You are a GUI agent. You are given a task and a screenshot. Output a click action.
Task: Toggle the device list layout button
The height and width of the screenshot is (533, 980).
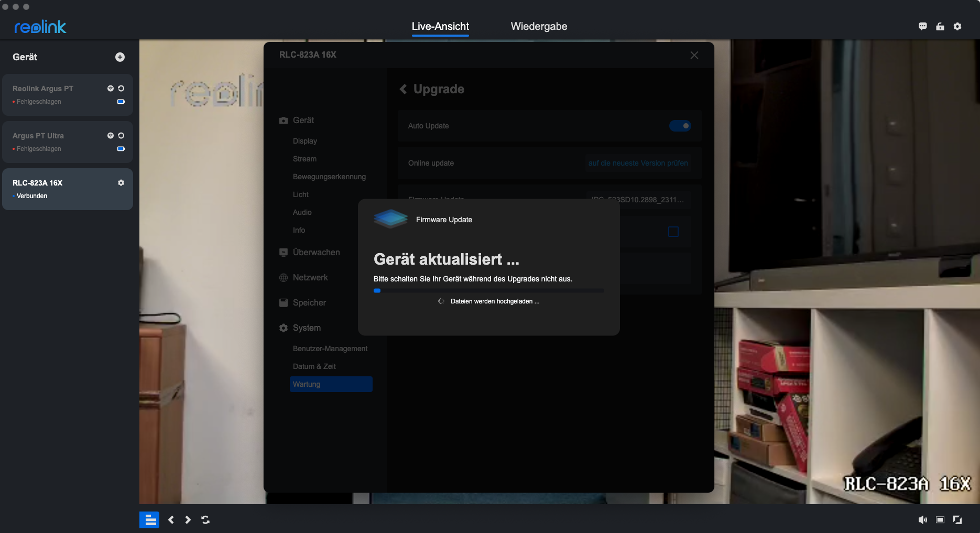pyautogui.click(x=149, y=520)
